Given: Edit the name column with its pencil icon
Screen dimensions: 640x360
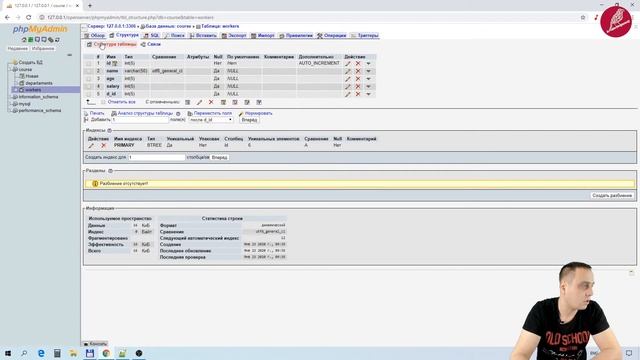Looking at the screenshot, I should pos(348,71).
